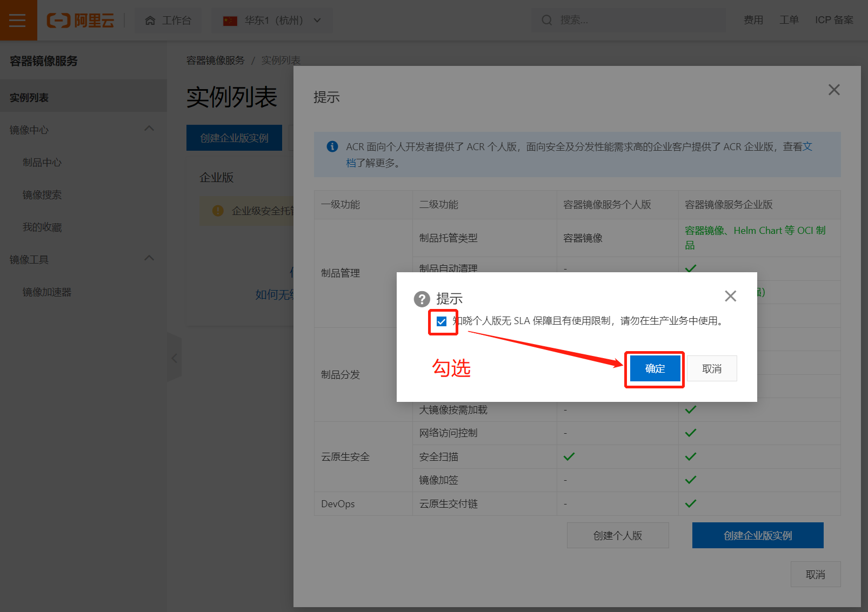The image size is (868, 612).
Task: Open the 工单 menu
Action: pyautogui.click(x=789, y=20)
